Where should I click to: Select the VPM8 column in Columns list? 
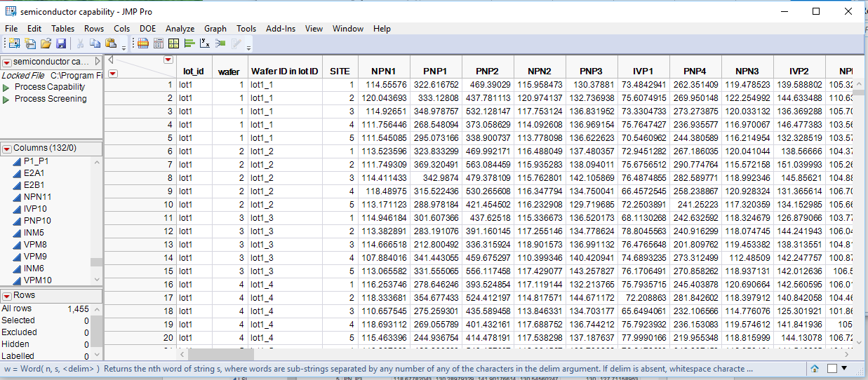(x=35, y=245)
